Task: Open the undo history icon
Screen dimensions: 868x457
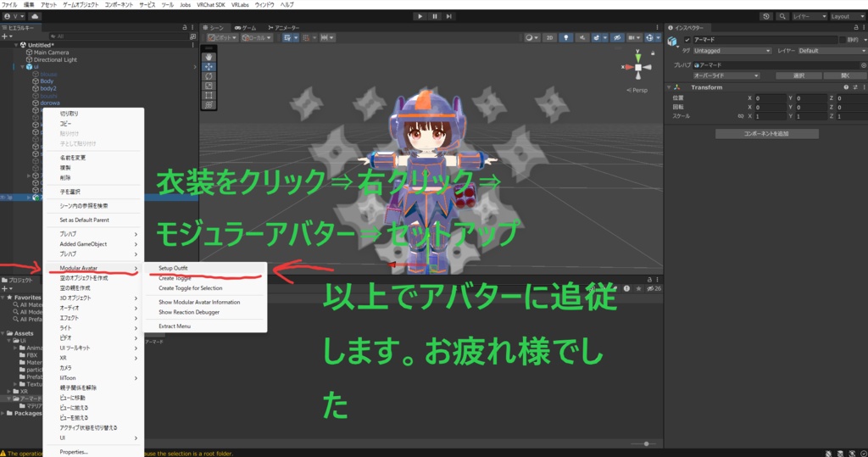Action: click(766, 16)
